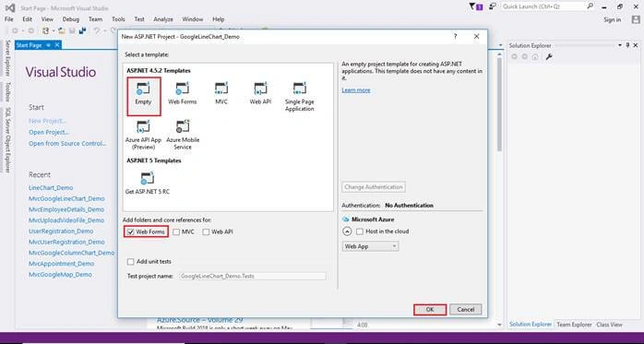Click the Learn more link
The width and height of the screenshot is (644, 344).
(x=356, y=90)
